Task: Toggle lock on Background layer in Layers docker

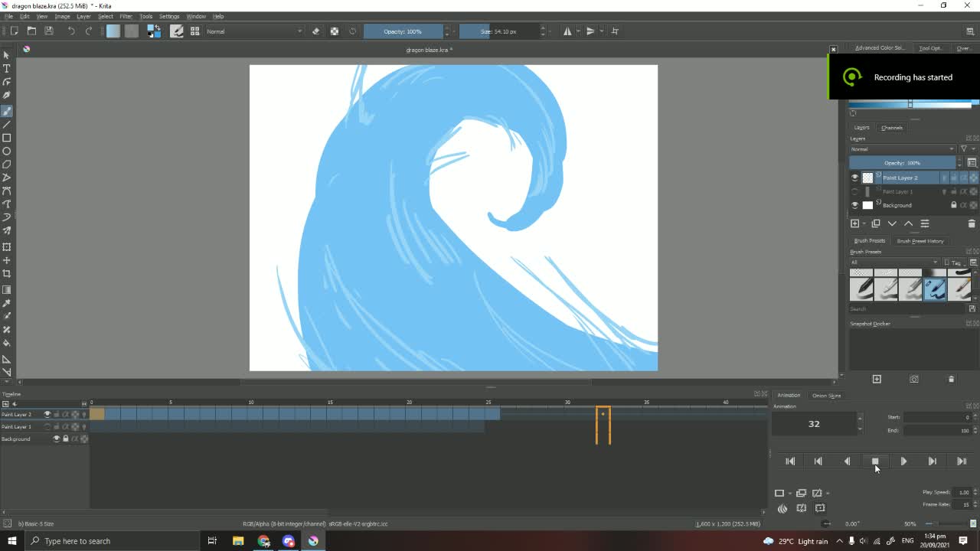Action: click(953, 205)
